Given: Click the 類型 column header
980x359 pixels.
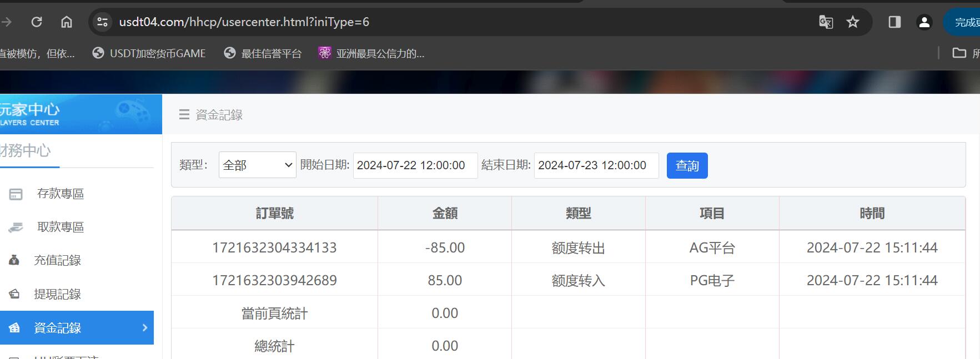Looking at the screenshot, I should pos(579,214).
